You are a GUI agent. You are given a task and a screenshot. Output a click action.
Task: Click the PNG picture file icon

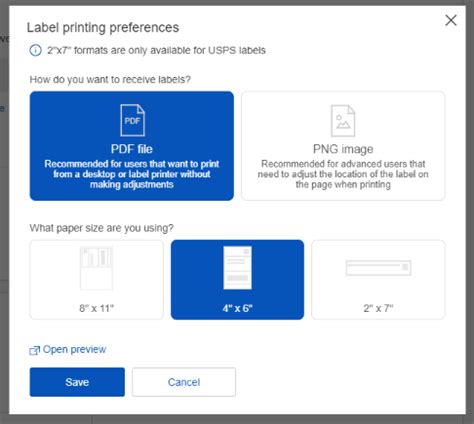(343, 121)
